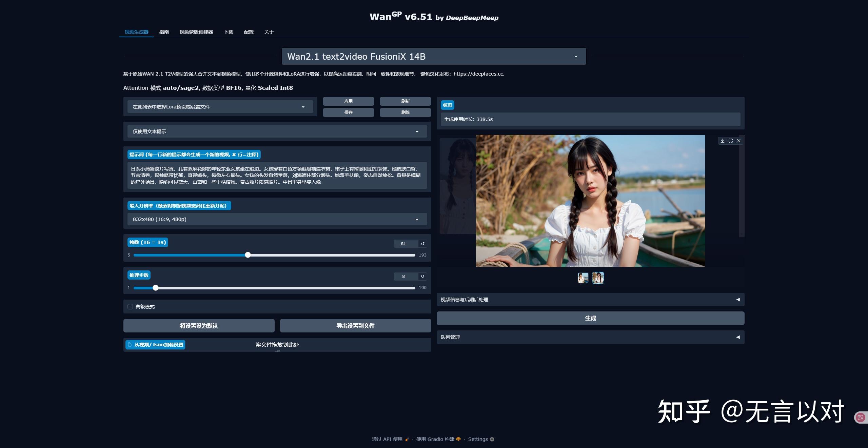View the generated image fullscreen

pyautogui.click(x=731, y=141)
